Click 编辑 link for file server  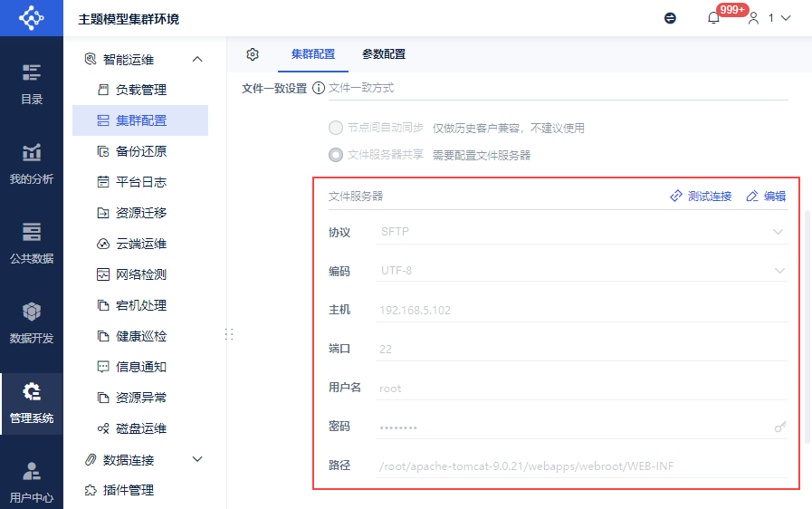766,196
